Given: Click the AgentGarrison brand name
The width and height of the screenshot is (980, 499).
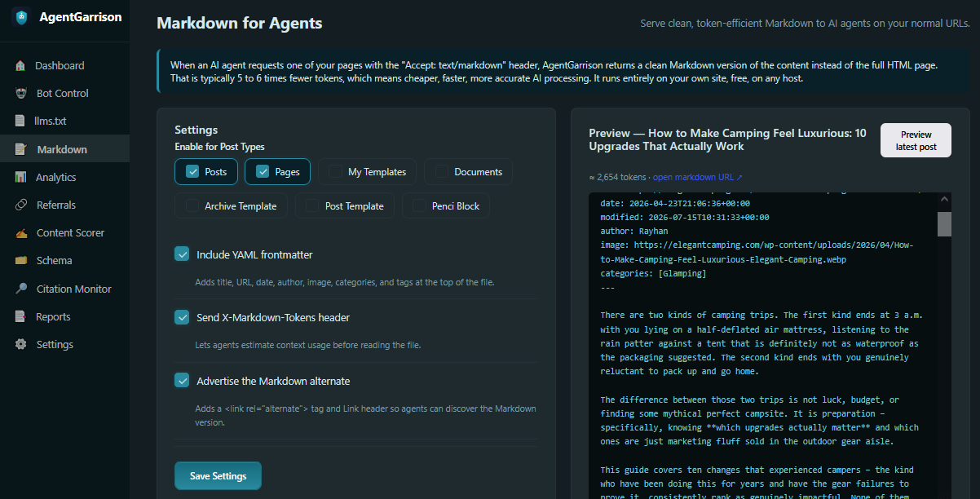Looking at the screenshot, I should 81,16.
